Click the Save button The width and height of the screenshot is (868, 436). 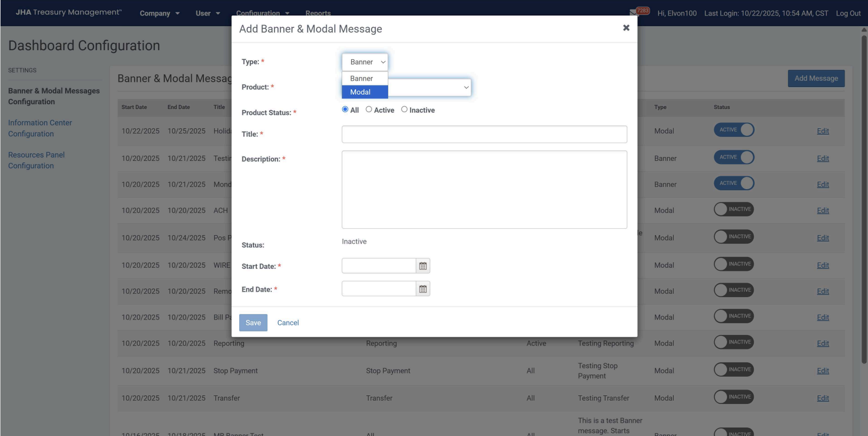[253, 323]
